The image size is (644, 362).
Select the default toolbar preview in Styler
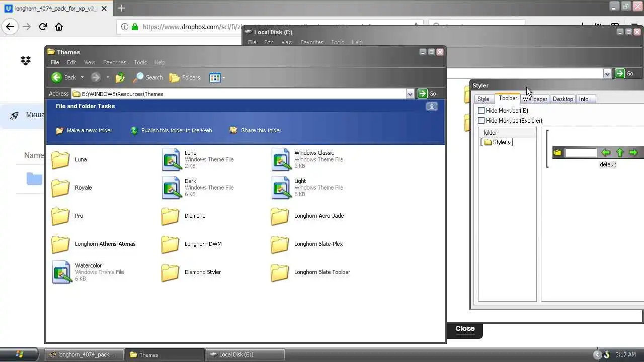(x=597, y=152)
